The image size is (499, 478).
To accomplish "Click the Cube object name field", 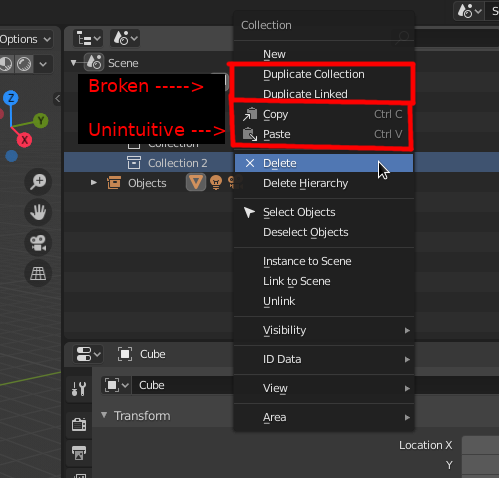I will [x=183, y=385].
